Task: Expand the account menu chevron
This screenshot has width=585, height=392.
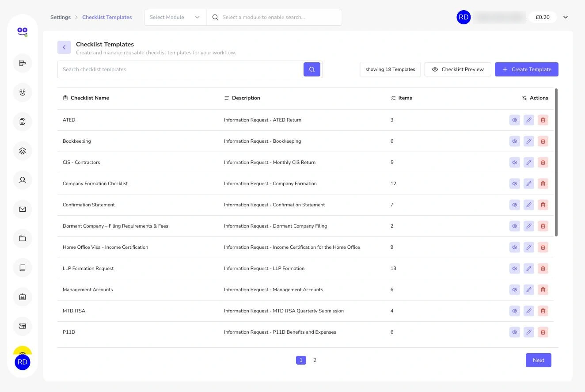Action: (x=566, y=17)
